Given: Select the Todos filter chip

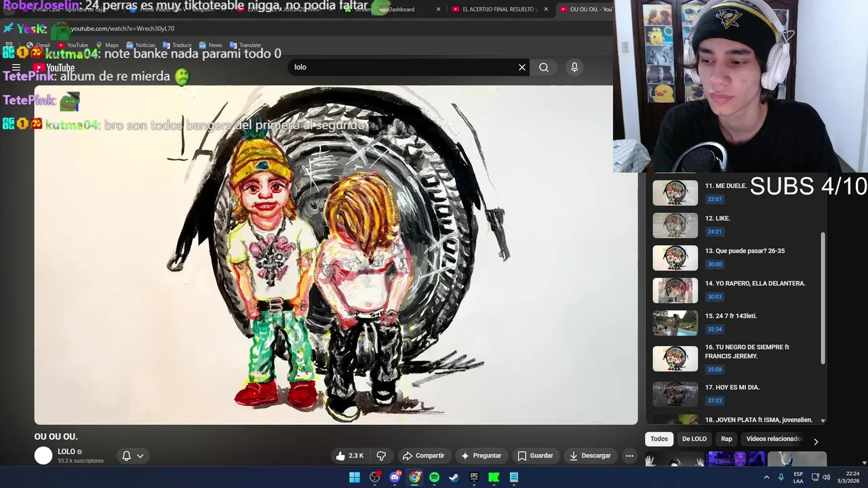Looking at the screenshot, I should (659, 439).
